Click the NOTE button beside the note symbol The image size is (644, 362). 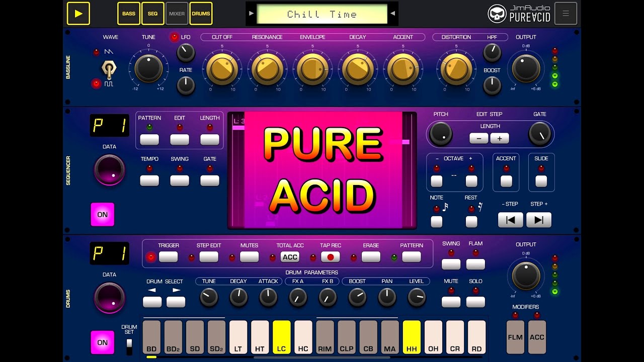437,221
